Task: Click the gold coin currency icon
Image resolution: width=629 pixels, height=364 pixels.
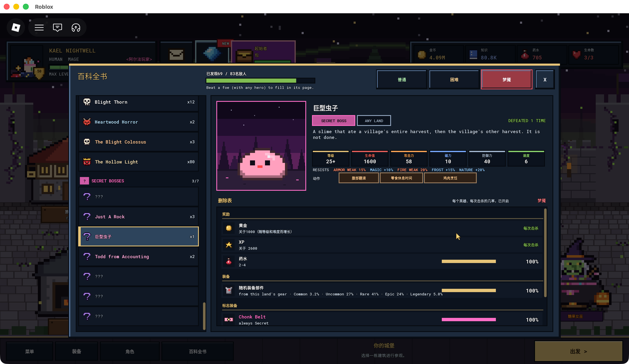Action: 422,54
